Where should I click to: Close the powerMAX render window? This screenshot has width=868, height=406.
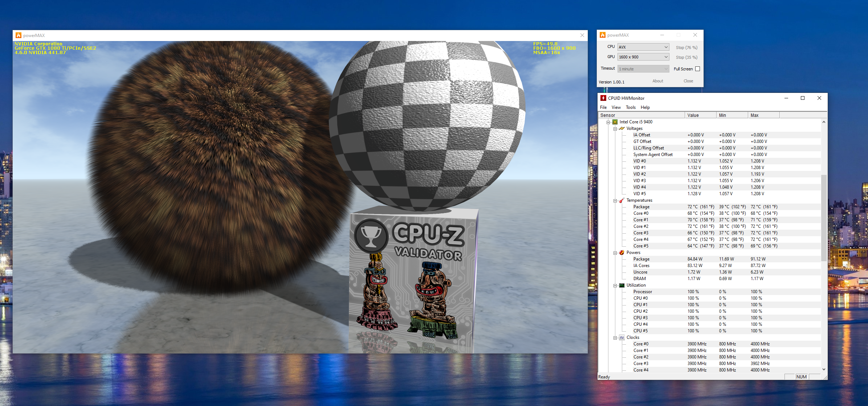click(x=582, y=35)
